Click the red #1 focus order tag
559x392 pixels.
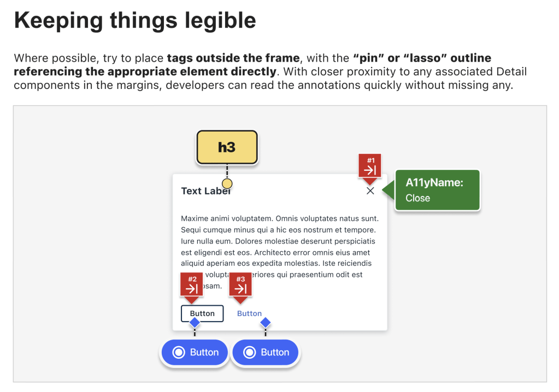click(x=370, y=166)
